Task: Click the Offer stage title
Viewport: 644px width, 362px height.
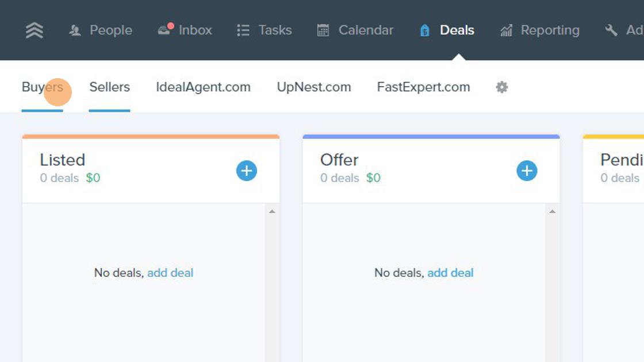Action: [x=339, y=160]
